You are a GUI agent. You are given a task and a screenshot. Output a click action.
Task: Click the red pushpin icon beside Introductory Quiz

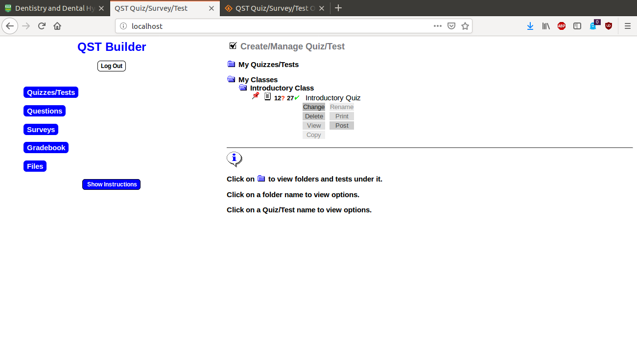click(256, 96)
